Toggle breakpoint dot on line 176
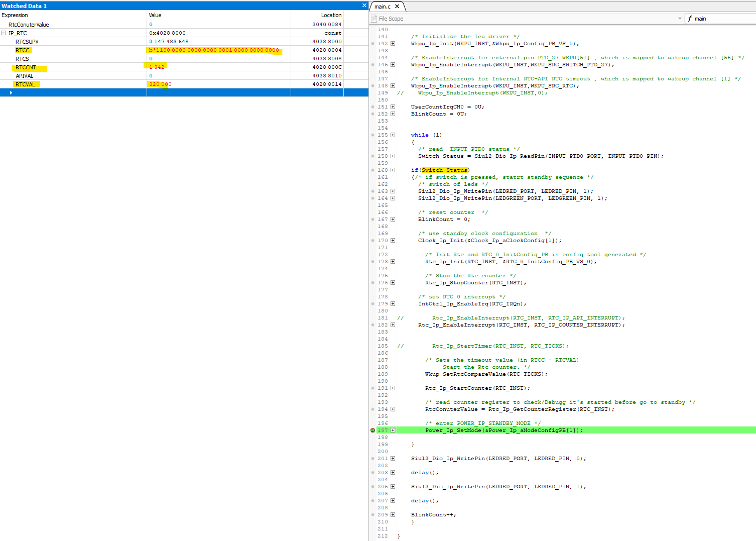Viewport: 756px width, 541px height. [x=372, y=283]
